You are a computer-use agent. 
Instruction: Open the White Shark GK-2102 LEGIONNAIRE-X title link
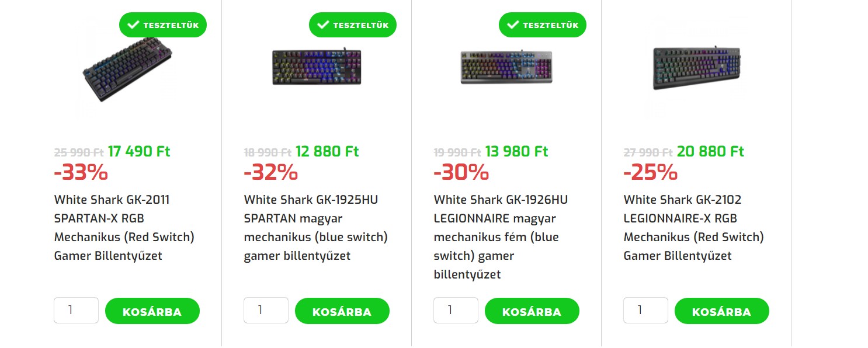[693, 228]
